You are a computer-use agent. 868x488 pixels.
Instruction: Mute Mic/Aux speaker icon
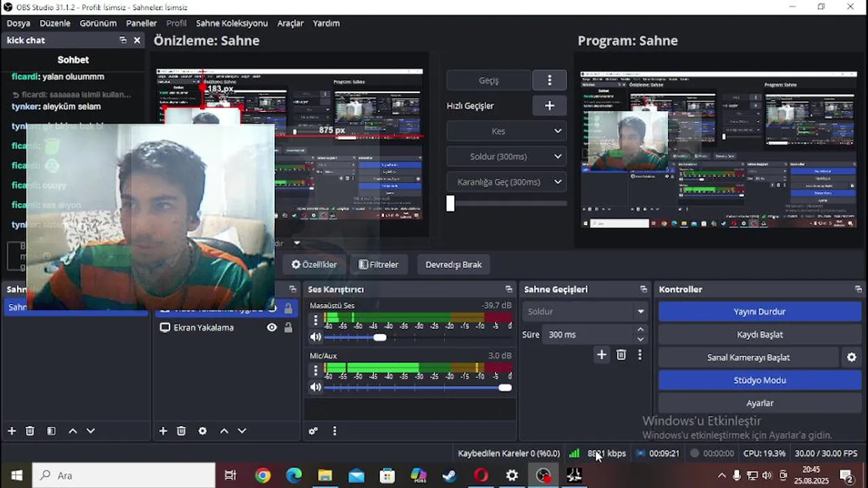tap(315, 387)
